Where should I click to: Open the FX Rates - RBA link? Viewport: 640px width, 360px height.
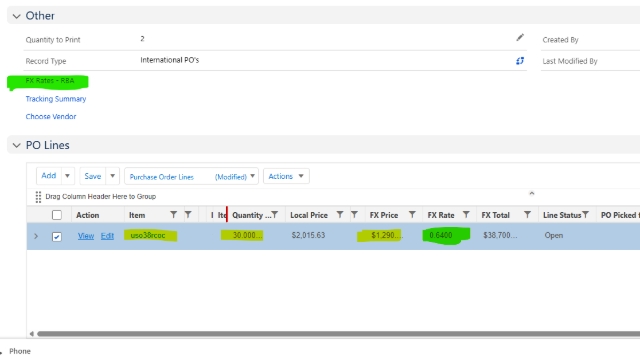click(50, 80)
